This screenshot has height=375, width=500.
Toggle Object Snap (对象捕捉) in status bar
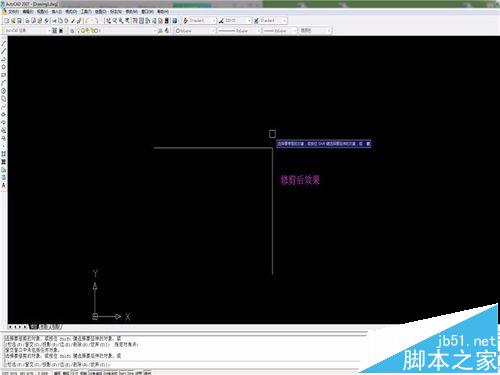[x=95, y=373]
